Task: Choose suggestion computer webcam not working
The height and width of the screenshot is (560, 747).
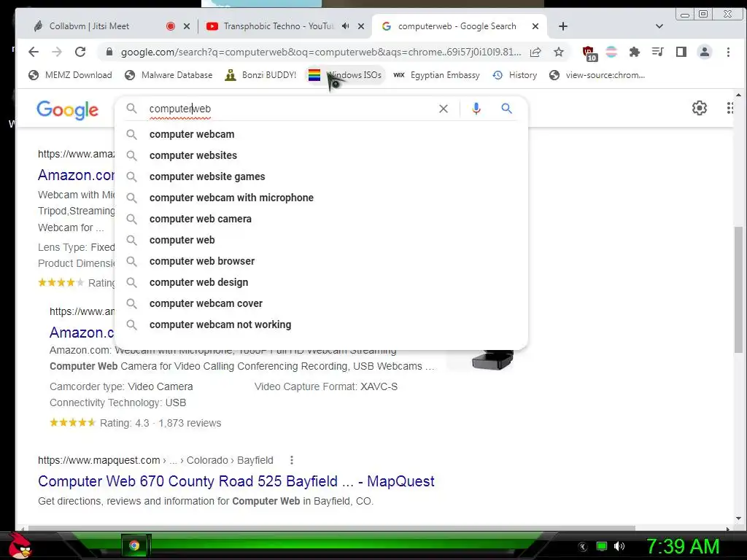Action: [x=322, y=324]
